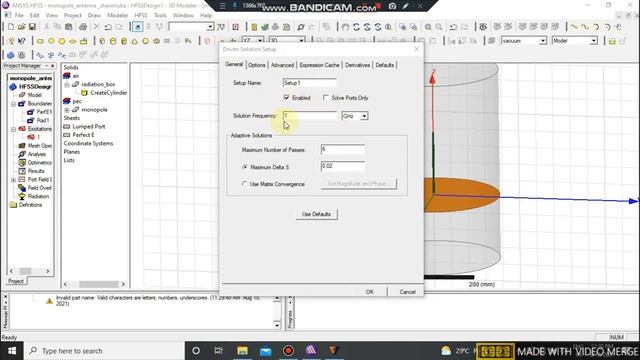640x360 pixels.
Task: Switch to the Advanced tab
Action: click(x=282, y=65)
